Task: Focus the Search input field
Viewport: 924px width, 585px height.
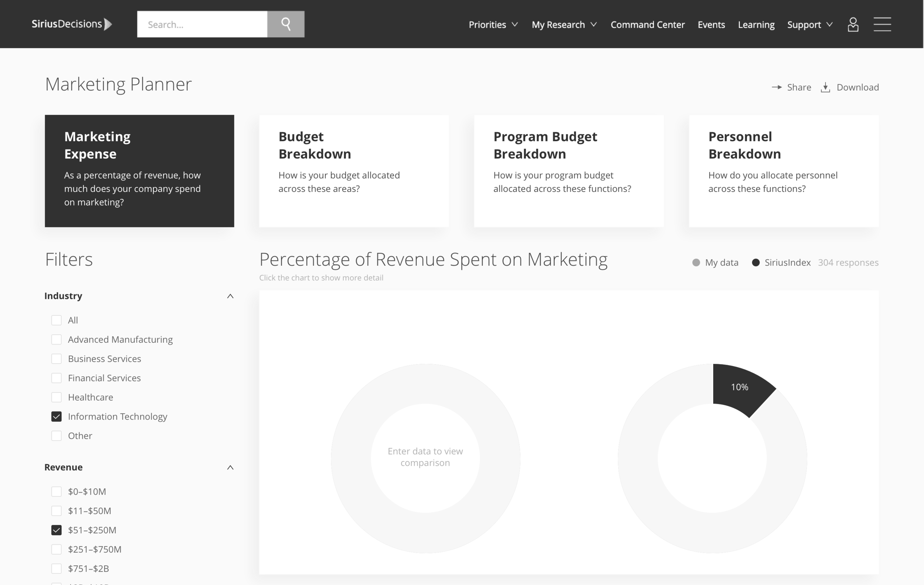Action: pos(202,24)
